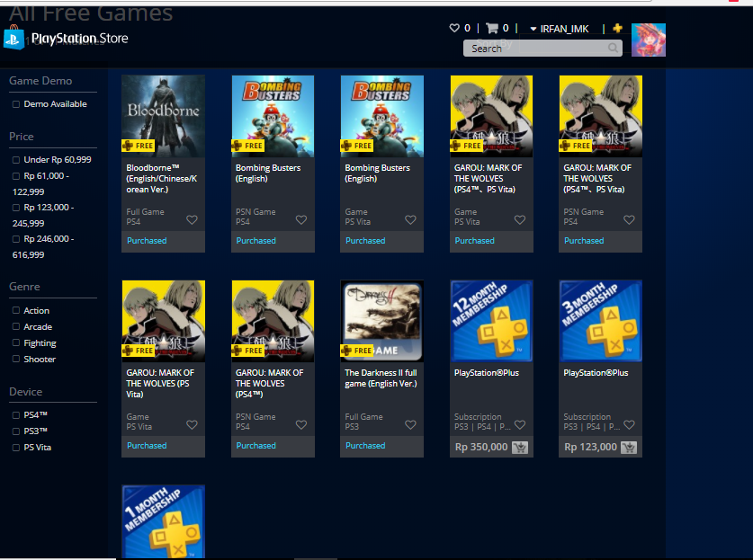Viewport: 753px width, 560px height.
Task: Click the Genre filter heading
Action: tap(24, 287)
